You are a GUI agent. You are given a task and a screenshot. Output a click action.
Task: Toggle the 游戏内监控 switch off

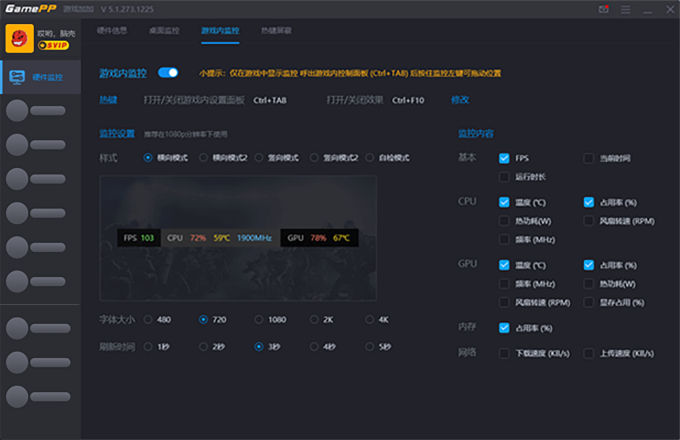point(168,73)
